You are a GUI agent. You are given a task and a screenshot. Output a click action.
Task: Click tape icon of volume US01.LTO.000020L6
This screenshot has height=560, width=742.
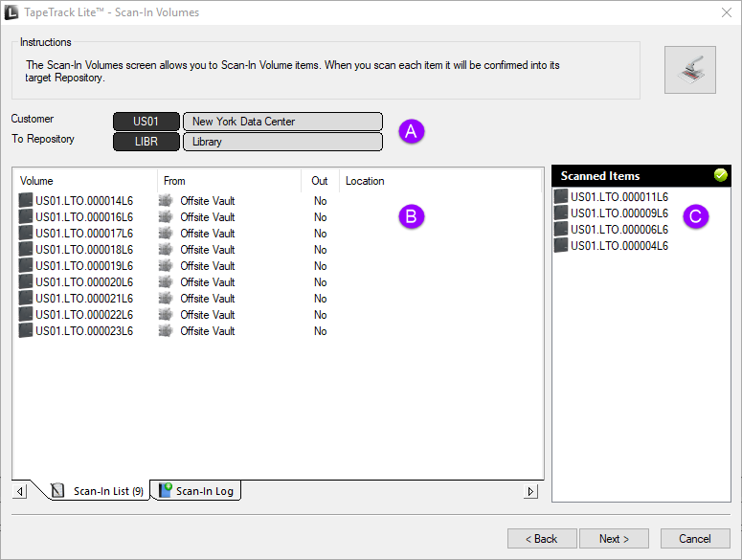[x=26, y=281]
